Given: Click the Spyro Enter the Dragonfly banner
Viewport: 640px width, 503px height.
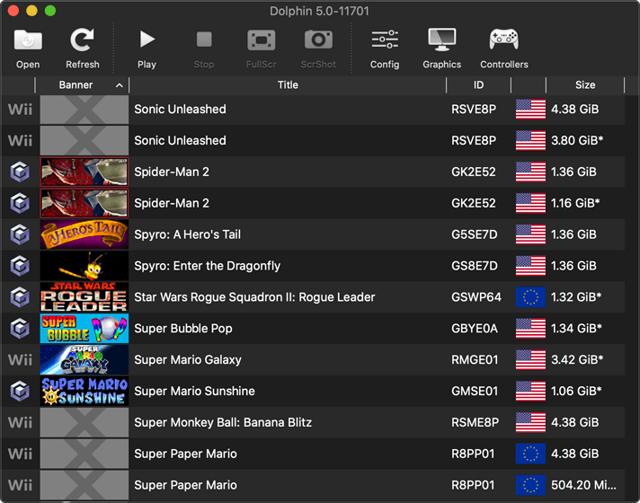Looking at the screenshot, I should pos(84,266).
